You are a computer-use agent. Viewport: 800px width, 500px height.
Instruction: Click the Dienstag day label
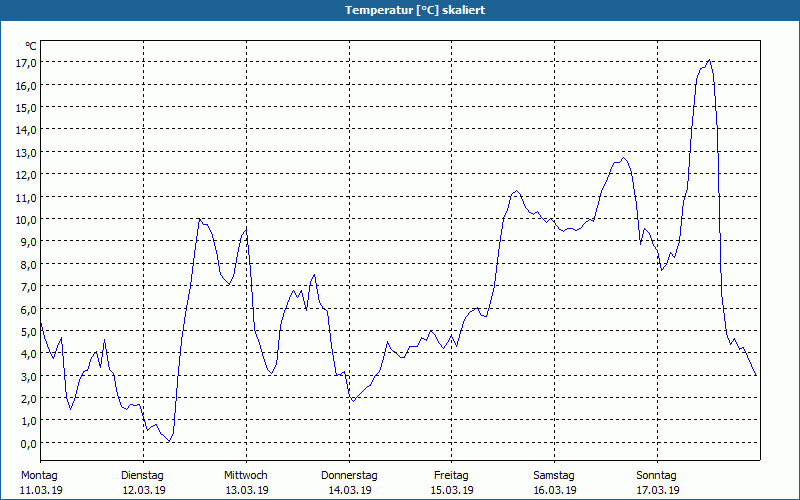(142, 476)
